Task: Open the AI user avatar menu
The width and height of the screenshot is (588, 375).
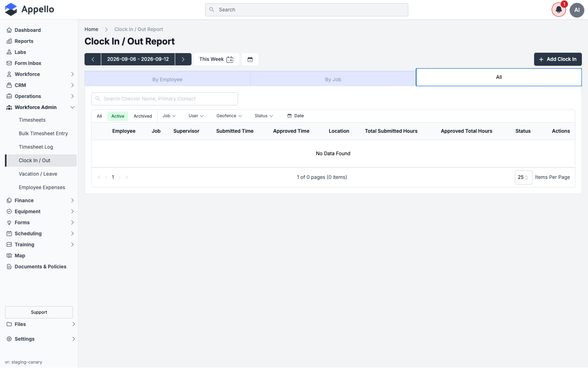Action: 577,10
